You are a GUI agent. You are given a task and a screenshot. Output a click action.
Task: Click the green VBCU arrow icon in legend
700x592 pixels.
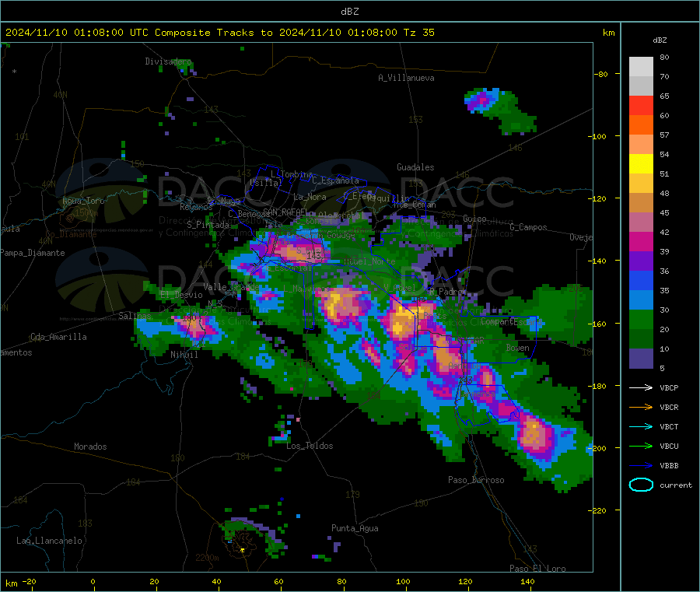pos(641,446)
